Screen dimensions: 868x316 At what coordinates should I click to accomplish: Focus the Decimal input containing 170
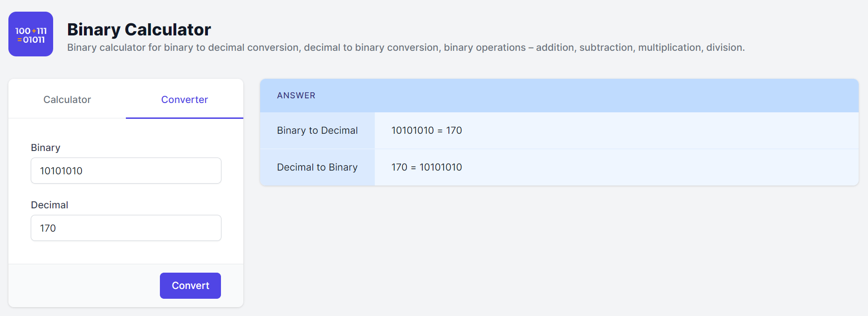tap(126, 228)
